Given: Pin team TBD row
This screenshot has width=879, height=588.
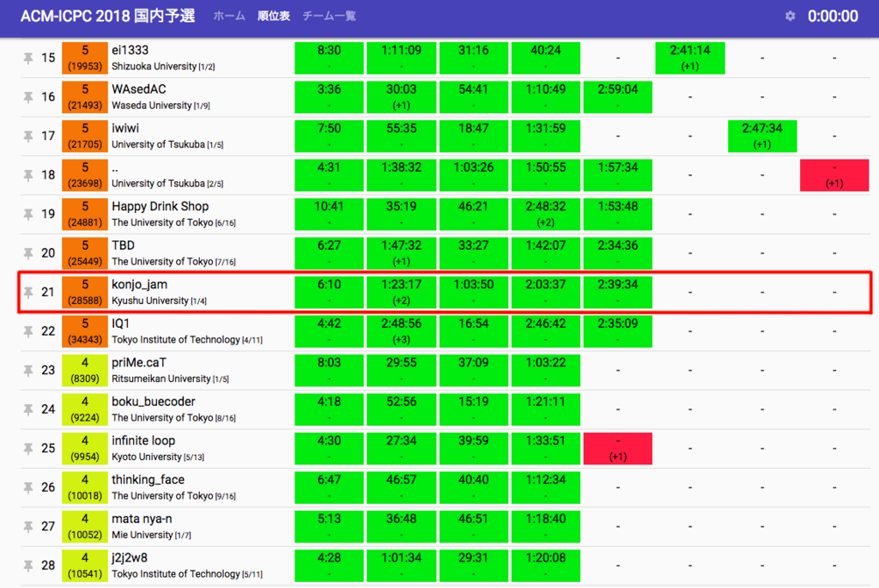Looking at the screenshot, I should click(x=28, y=253).
